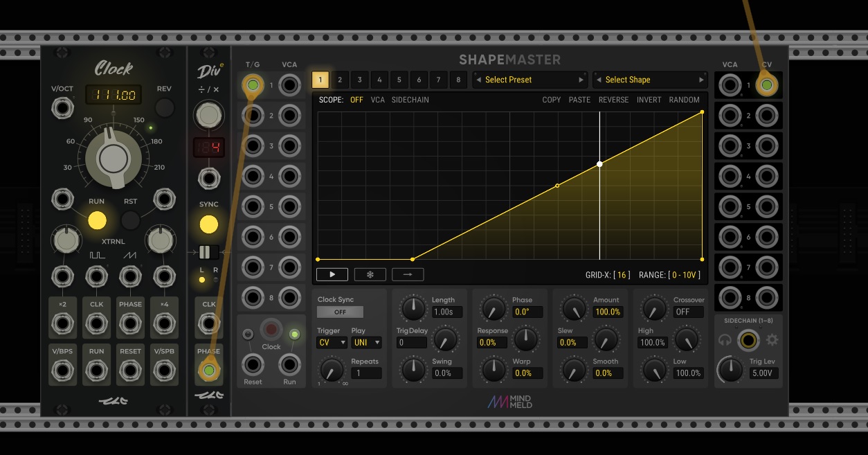Open the Play UNI dropdown
This screenshot has width=868, height=455.
pos(366,342)
